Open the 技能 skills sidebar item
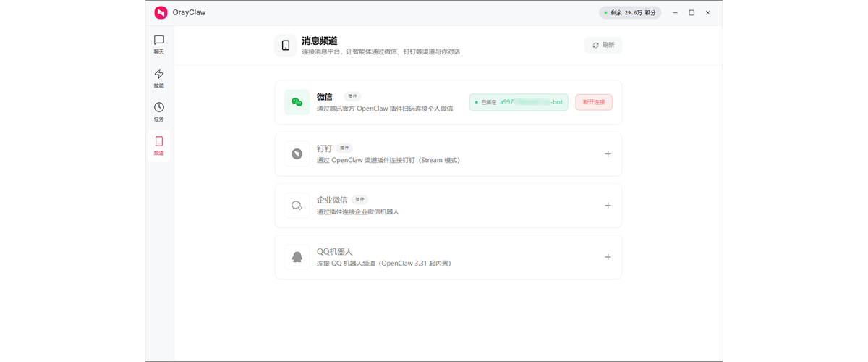 [159, 78]
